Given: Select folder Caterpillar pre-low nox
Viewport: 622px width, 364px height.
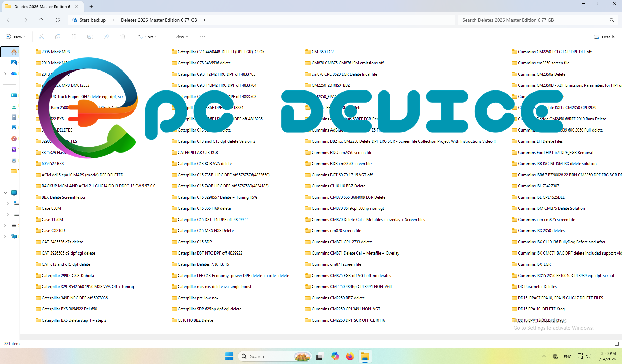Looking at the screenshot, I should pos(195,298).
